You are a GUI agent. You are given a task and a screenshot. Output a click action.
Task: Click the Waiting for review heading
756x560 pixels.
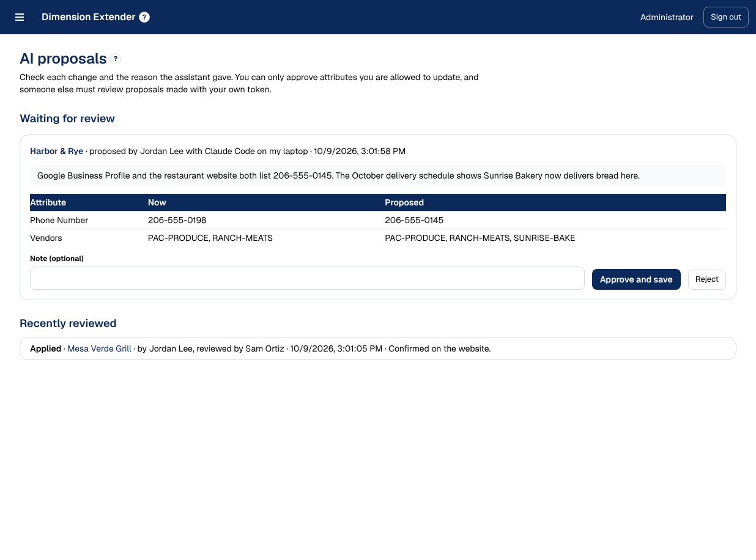(67, 119)
